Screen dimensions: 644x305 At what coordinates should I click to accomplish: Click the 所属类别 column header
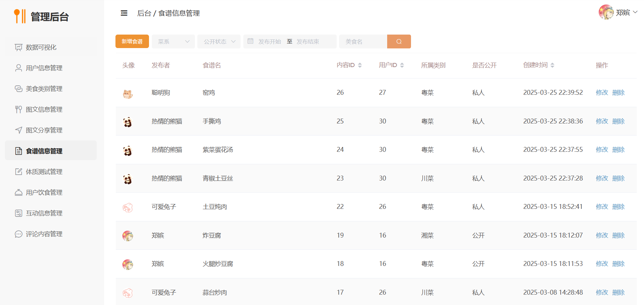pos(433,65)
